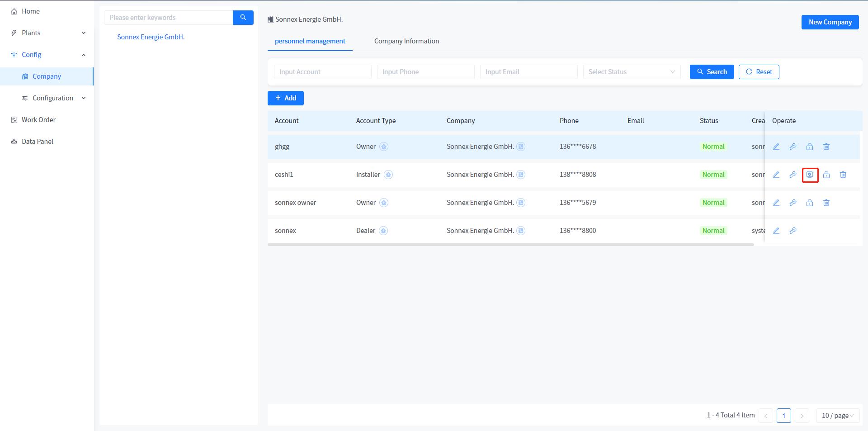Click the Reset button
868x431 pixels.
[759, 72]
